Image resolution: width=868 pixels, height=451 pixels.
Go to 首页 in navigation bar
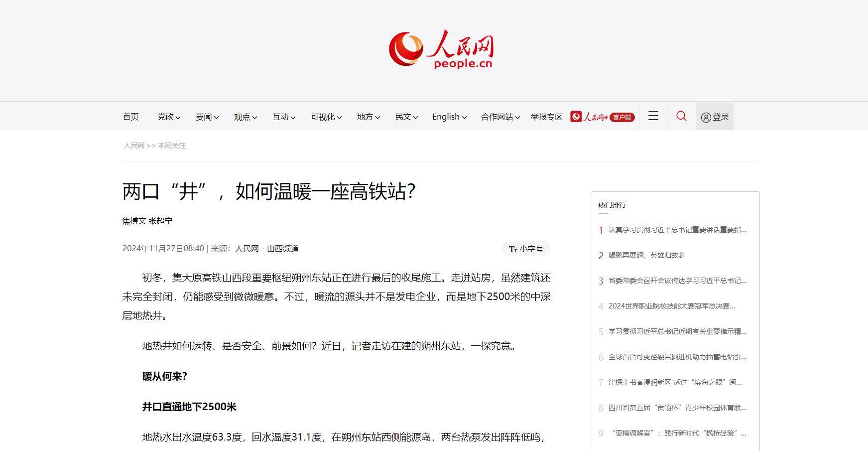(130, 117)
